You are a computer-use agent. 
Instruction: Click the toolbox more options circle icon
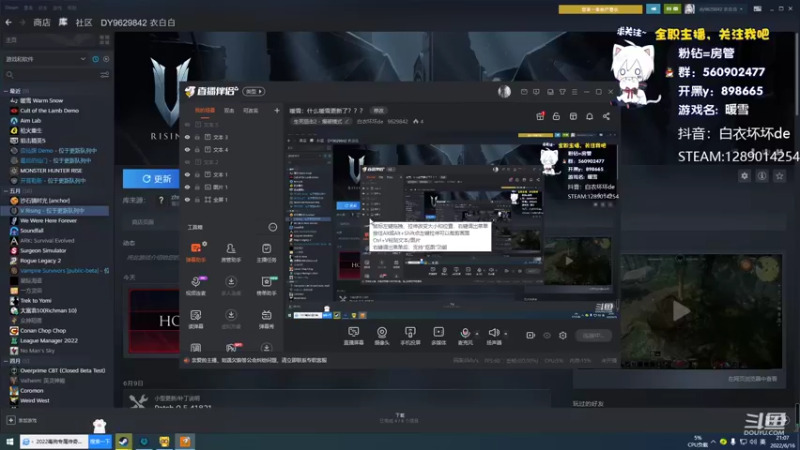273,227
